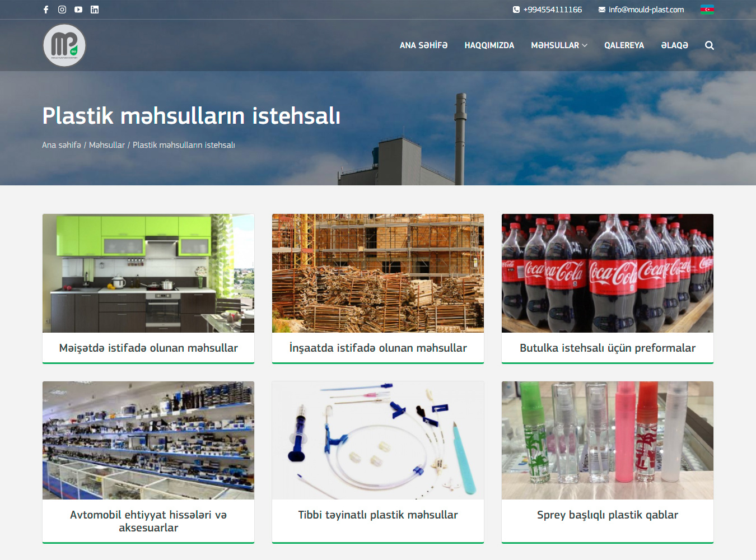This screenshot has height=560, width=756.
Task: Expand the Məhsullar dropdown menu
Action: click(559, 45)
